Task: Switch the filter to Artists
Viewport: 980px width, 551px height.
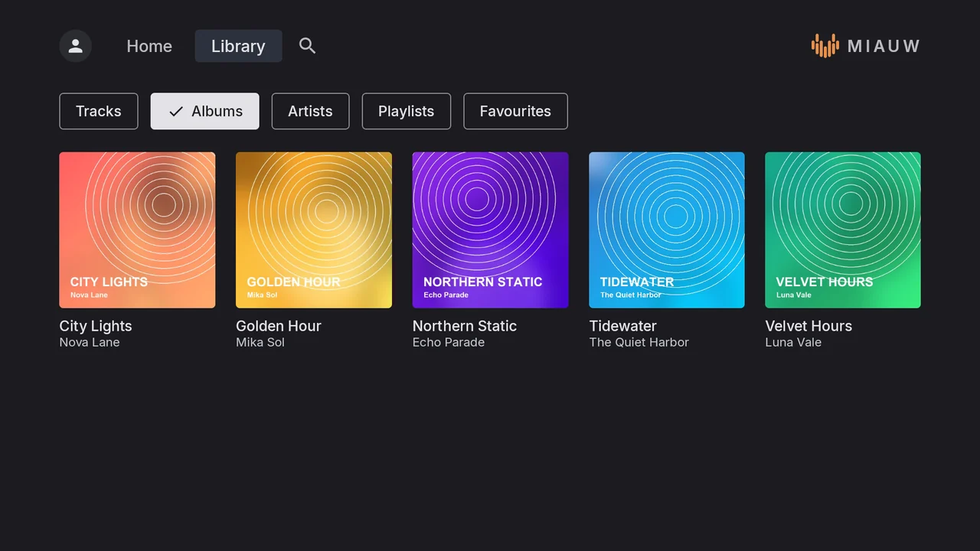Action: [x=310, y=111]
